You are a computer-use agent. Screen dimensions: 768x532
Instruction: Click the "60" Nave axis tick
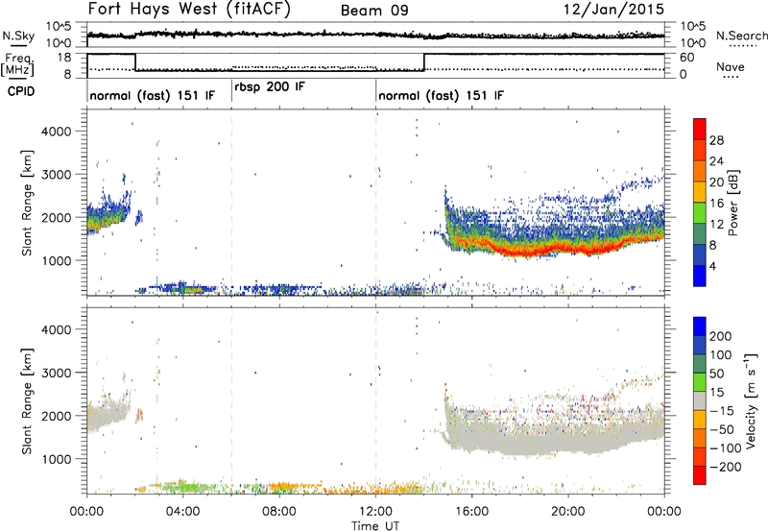[x=686, y=58]
